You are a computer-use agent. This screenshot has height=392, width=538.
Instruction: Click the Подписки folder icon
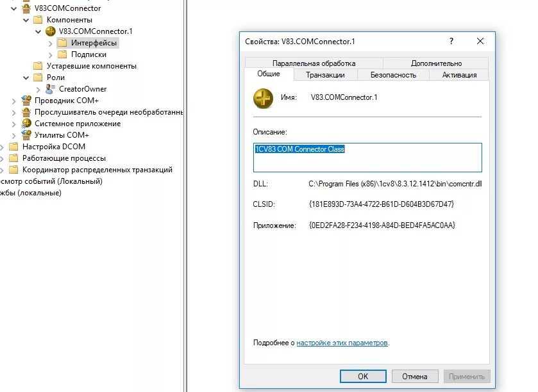62,54
